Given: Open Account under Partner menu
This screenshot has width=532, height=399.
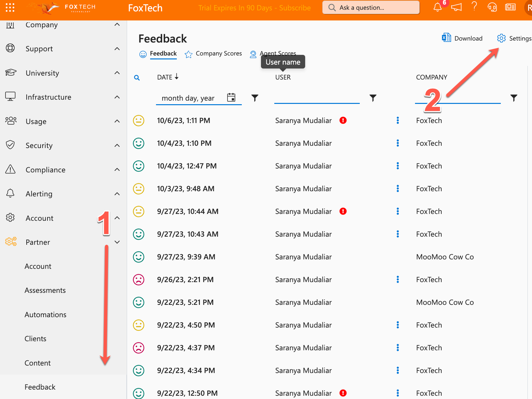Looking at the screenshot, I should point(38,266).
